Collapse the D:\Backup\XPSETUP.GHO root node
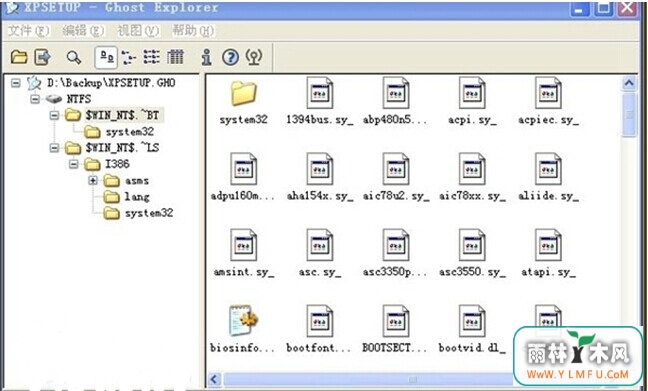The height and width of the screenshot is (391, 648). 16,83
